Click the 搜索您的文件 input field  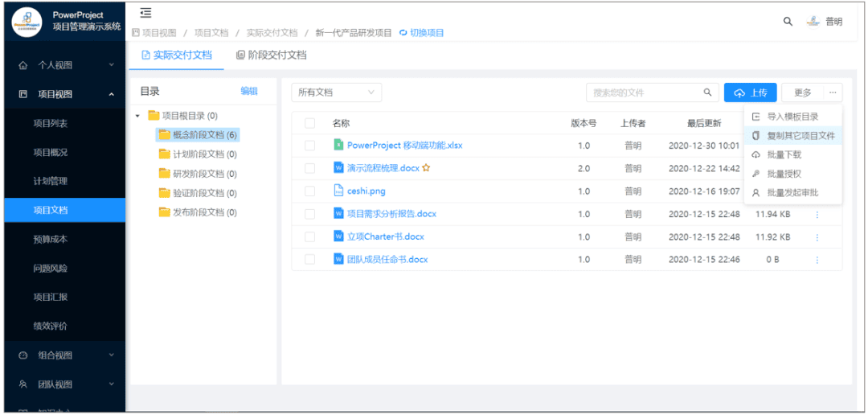click(x=645, y=92)
